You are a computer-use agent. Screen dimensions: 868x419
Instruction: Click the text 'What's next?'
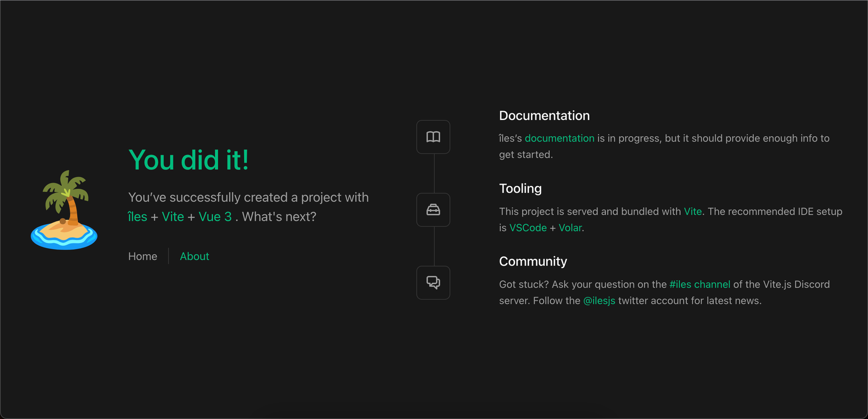[279, 217]
